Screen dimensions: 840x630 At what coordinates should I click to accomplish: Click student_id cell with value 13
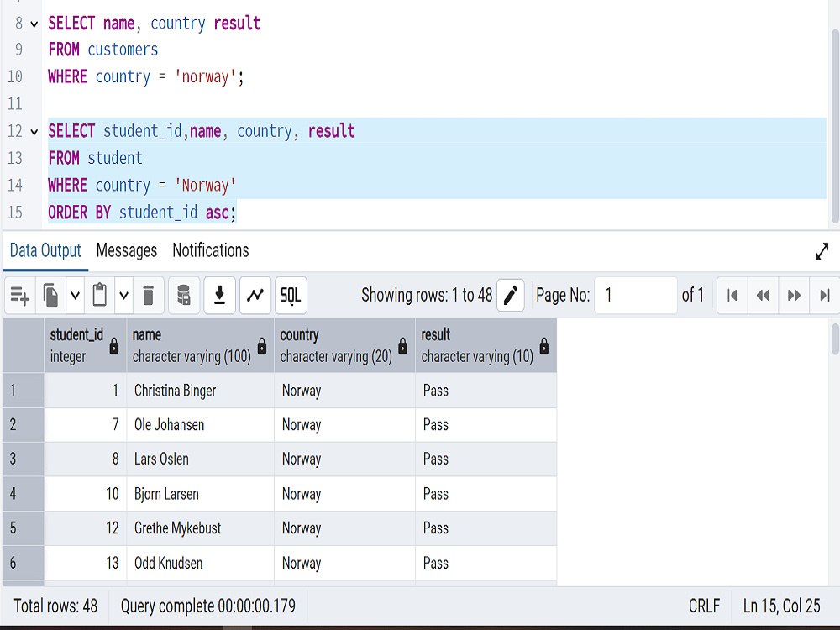(x=85, y=563)
